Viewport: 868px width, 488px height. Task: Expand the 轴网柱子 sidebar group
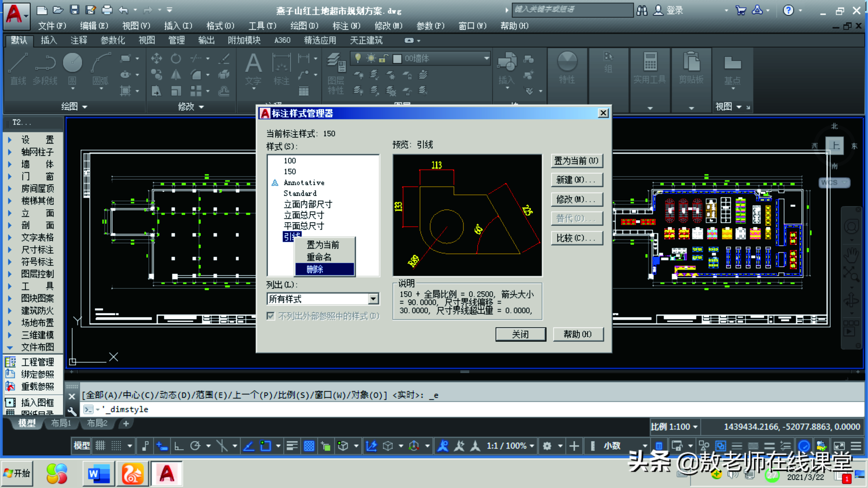pyautogui.click(x=10, y=152)
